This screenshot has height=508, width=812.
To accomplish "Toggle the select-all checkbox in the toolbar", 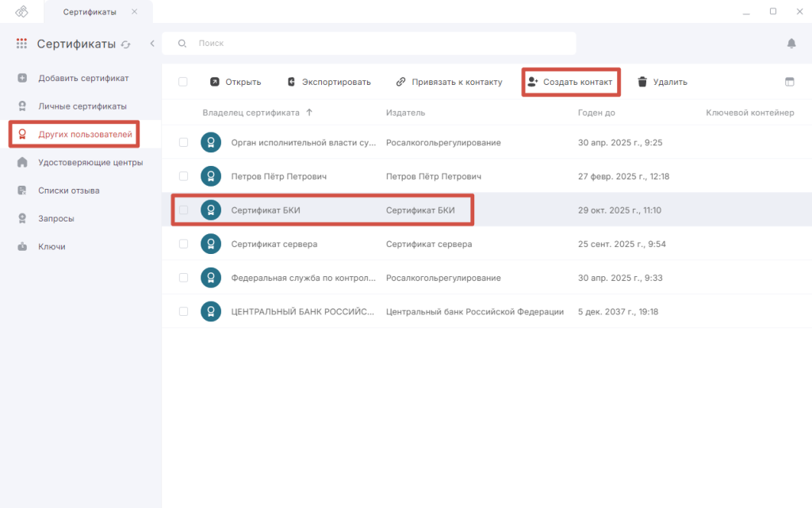I will [x=183, y=82].
